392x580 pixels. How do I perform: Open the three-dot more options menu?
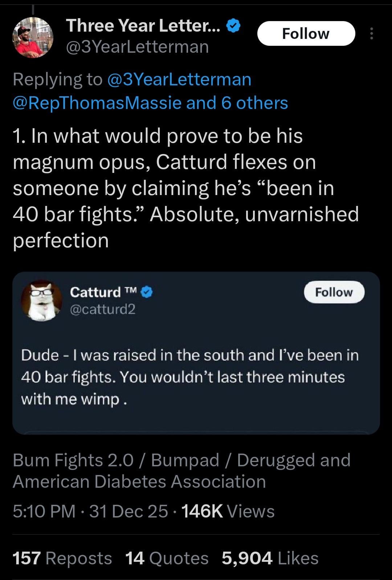[x=371, y=34]
